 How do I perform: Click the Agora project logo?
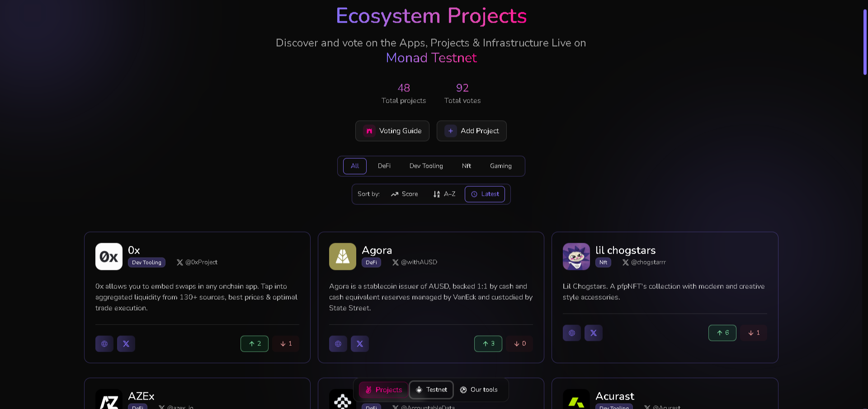tap(343, 257)
